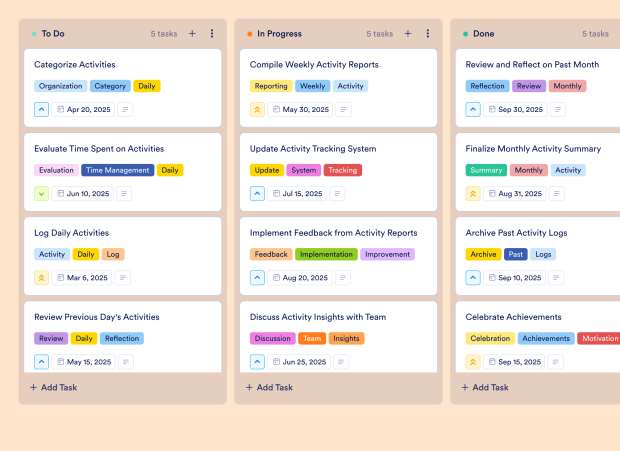The width and height of the screenshot is (620, 451).
Task: Open the three-dot menu for To Do column
Action: 212,34
